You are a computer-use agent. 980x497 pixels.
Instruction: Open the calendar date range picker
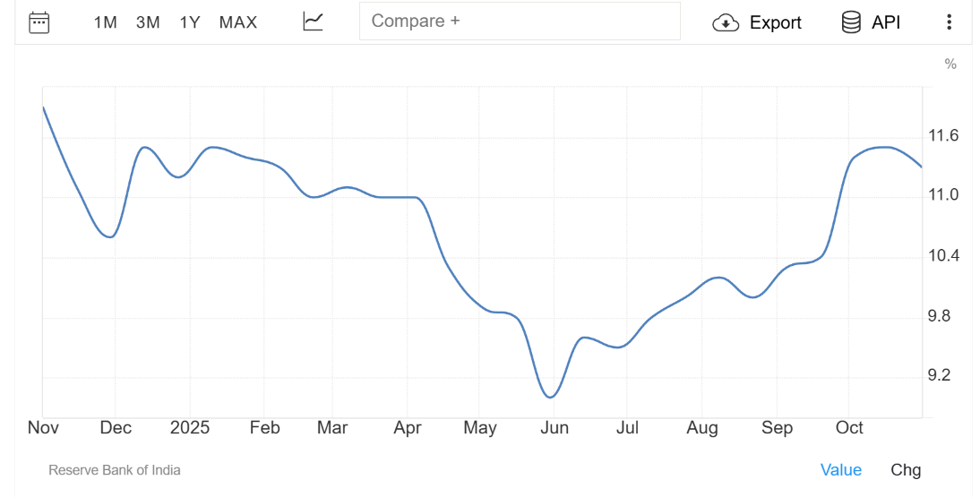click(x=39, y=22)
